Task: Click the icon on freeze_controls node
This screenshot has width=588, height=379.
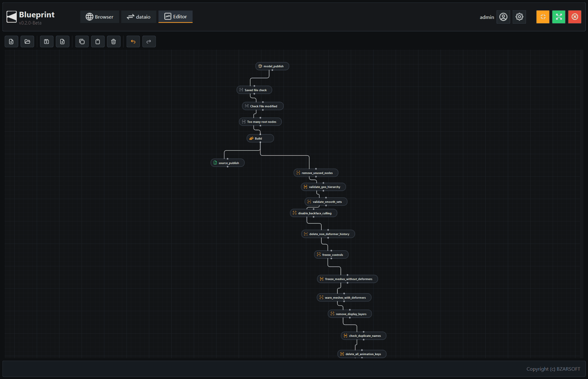Action: pos(319,255)
